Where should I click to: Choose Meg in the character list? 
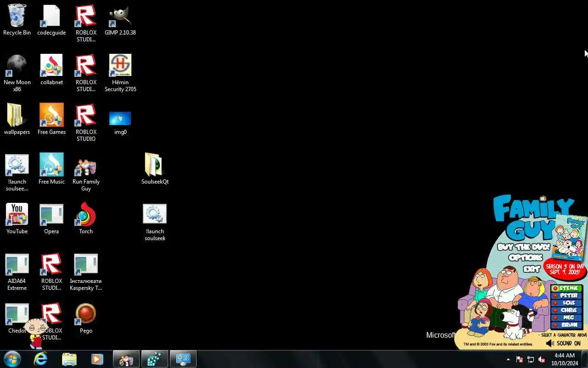click(566, 318)
